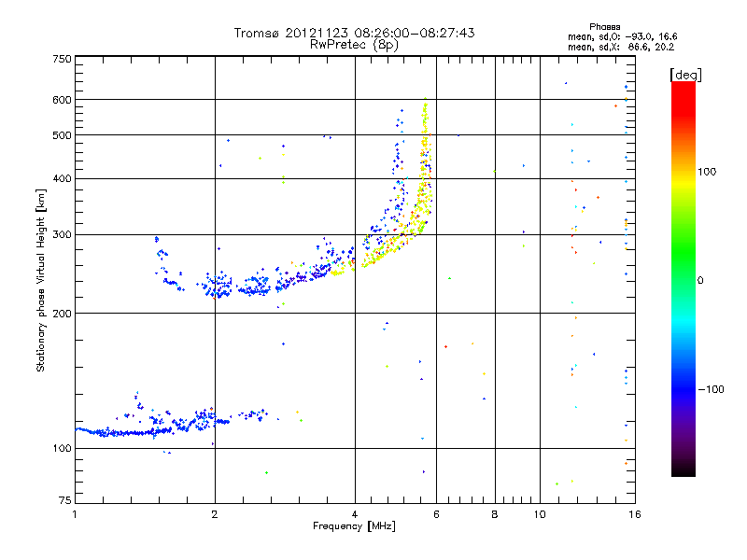Image resolution: width=747 pixels, height=560 pixels.
Task: Click the 'Stationary phase Virtual Height [km]' axis title
Action: pos(41,280)
